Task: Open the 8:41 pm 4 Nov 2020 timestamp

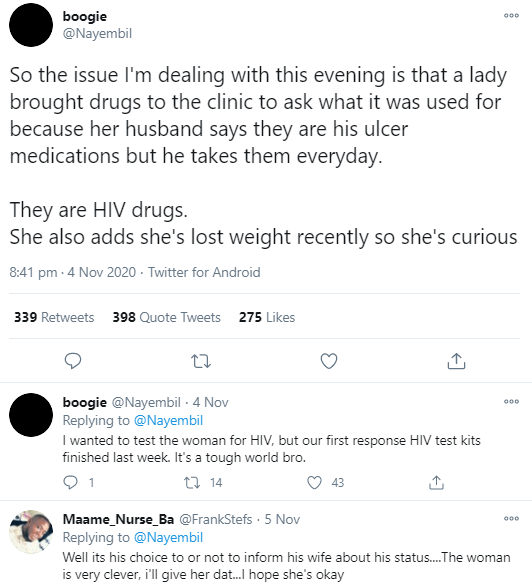Action: coord(73,272)
